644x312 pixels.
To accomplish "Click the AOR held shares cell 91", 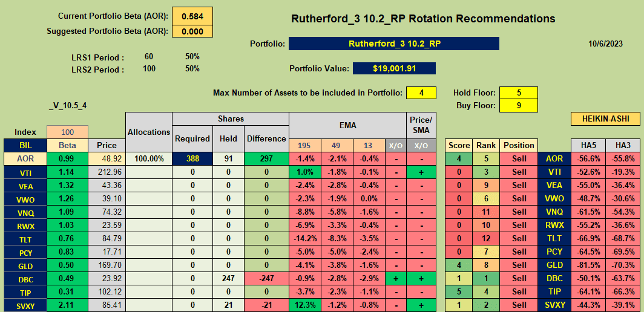I will click(x=228, y=158).
